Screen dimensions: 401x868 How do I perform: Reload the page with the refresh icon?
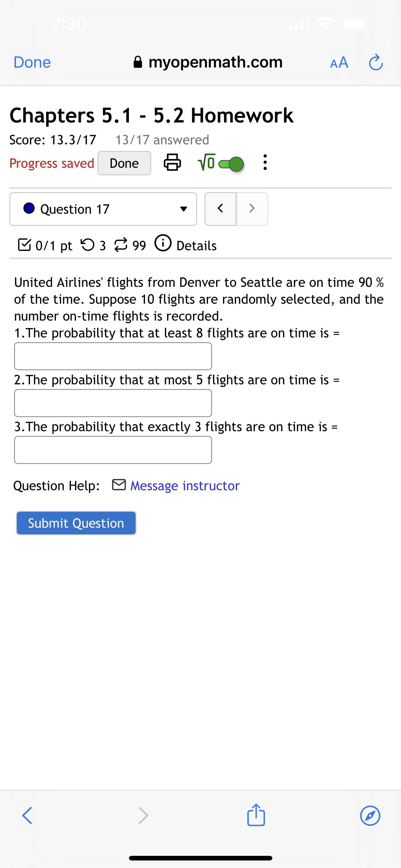click(376, 62)
